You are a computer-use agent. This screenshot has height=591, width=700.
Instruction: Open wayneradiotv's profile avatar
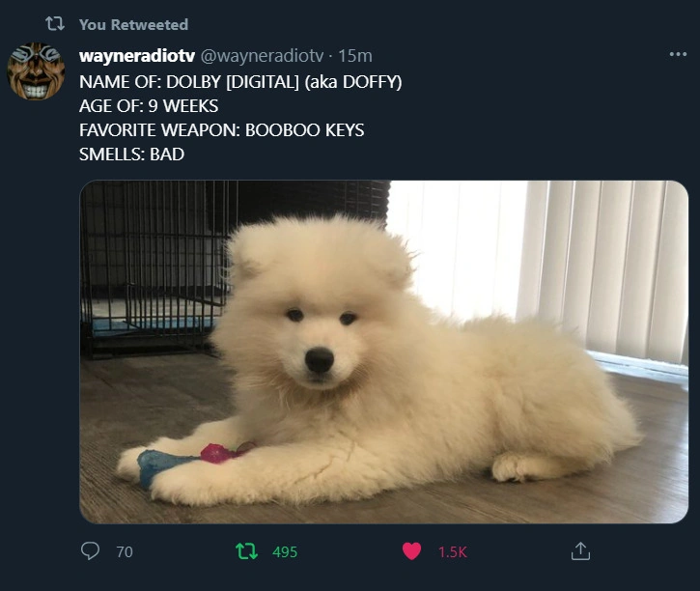(x=36, y=70)
